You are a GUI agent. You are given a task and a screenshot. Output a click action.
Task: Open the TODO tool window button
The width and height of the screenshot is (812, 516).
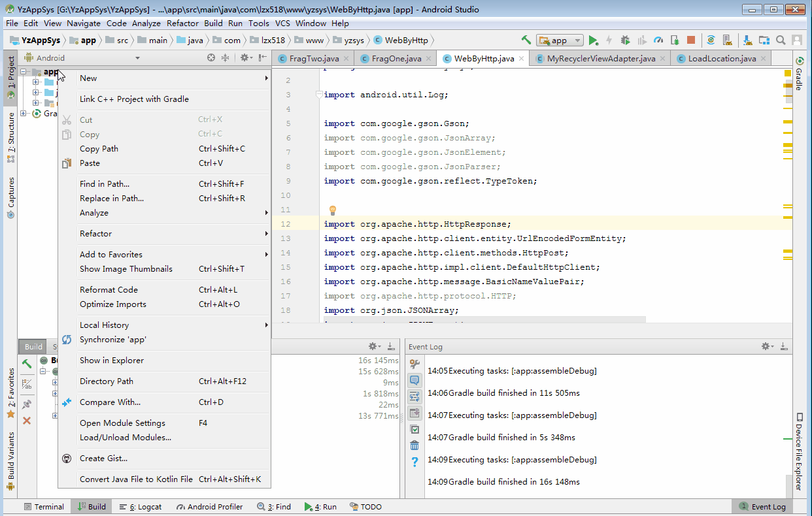tap(366, 507)
